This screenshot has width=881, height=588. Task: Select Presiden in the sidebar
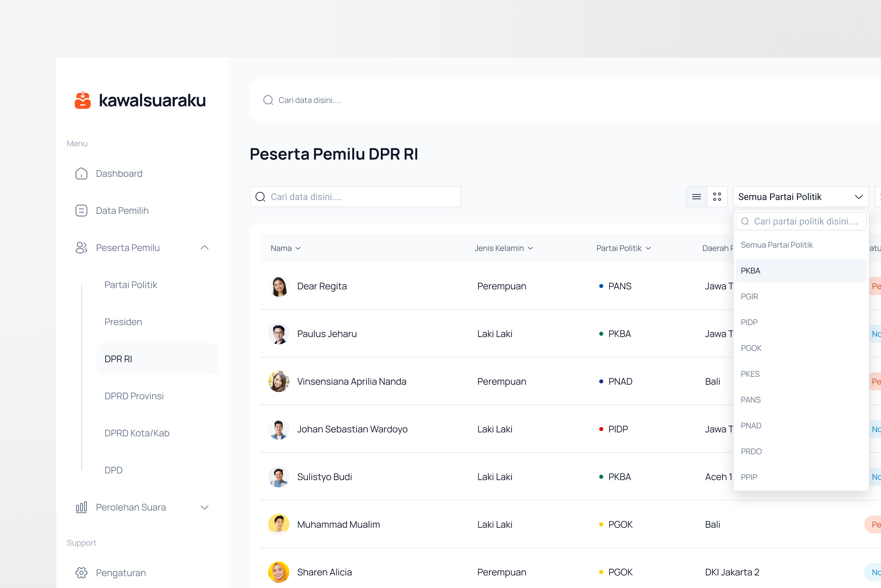coord(123,321)
